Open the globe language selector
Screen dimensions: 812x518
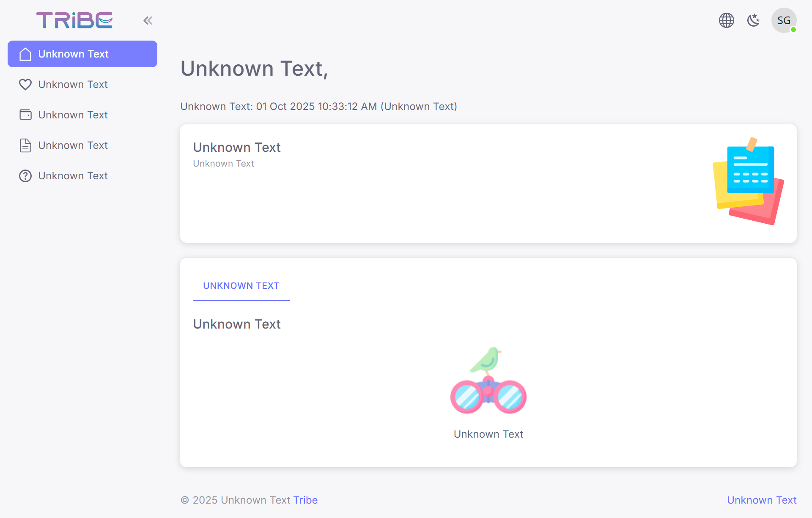[x=726, y=20]
